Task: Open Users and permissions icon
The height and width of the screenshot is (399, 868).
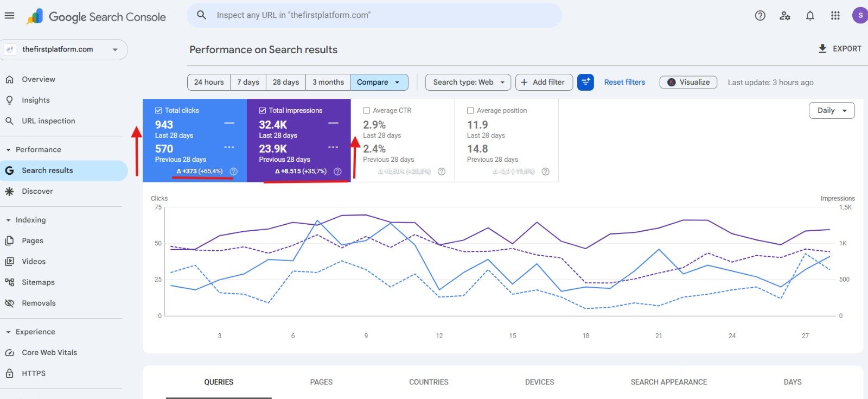Action: click(785, 16)
